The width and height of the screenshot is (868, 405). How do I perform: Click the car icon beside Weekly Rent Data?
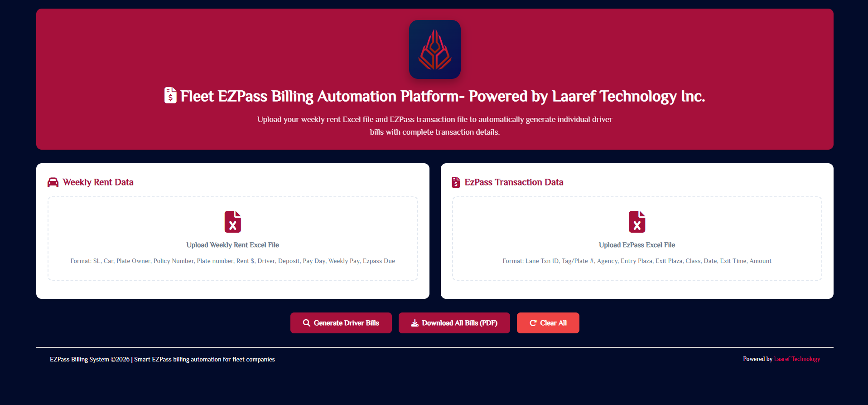53,182
